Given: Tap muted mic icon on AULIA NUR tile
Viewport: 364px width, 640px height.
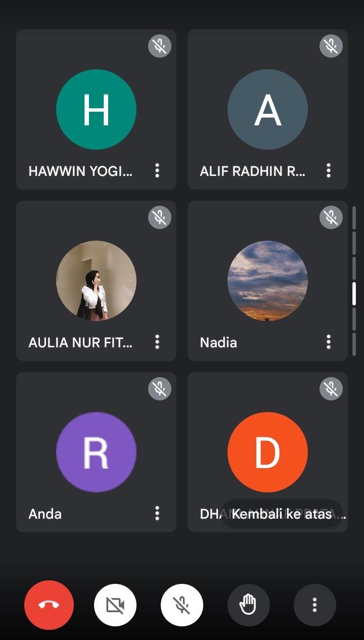Looking at the screenshot, I should pos(160,217).
